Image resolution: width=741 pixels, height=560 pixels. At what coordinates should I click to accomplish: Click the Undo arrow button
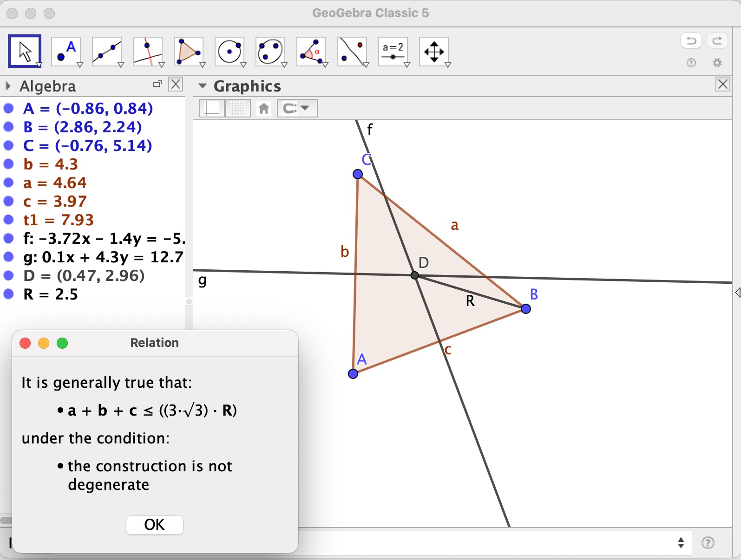(691, 41)
